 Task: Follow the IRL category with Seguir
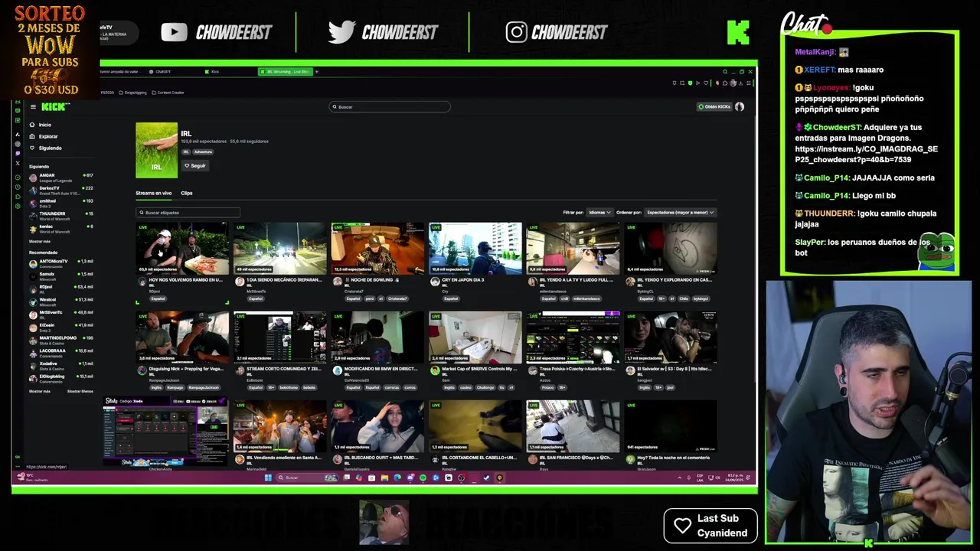(x=195, y=165)
